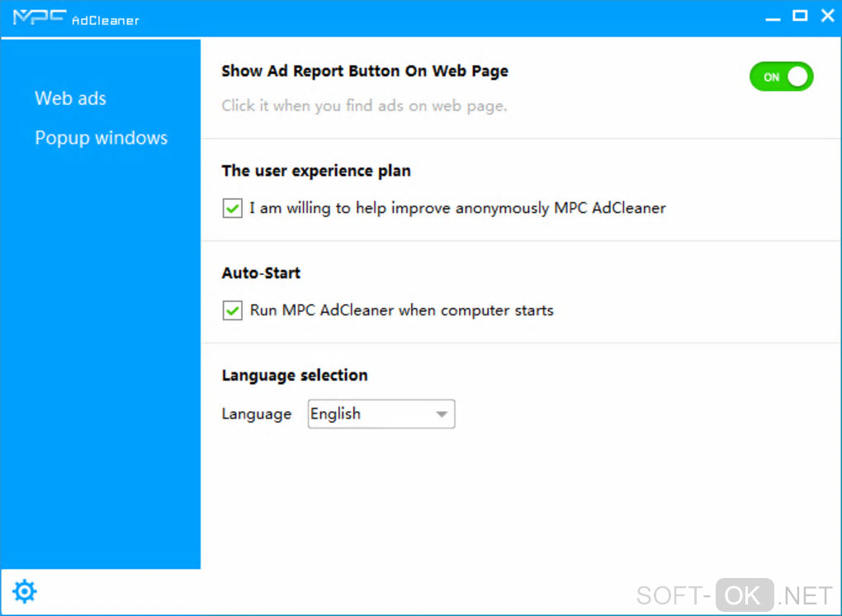Go to the Web ads section
Viewport: 842px width, 616px height.
click(70, 98)
